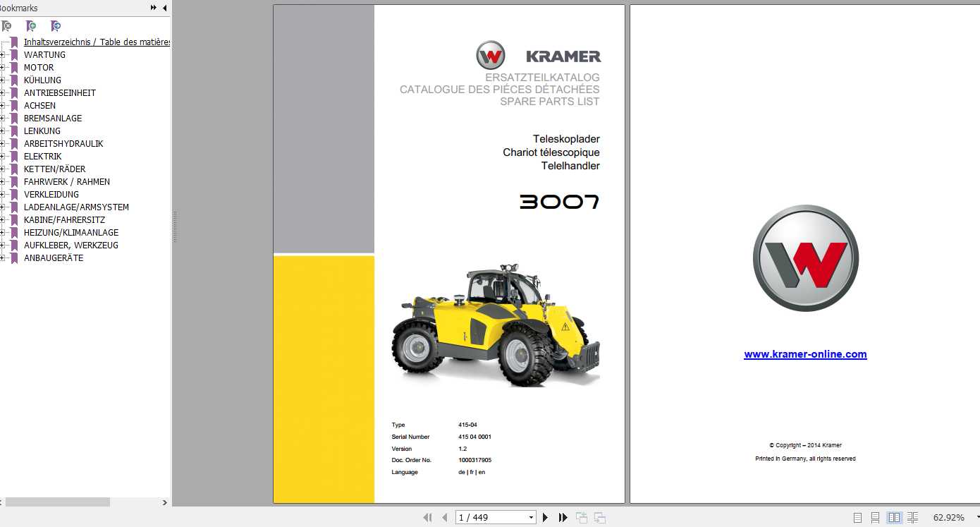
Task: Click the Kramer logo on the cover page
Action: tap(539, 55)
